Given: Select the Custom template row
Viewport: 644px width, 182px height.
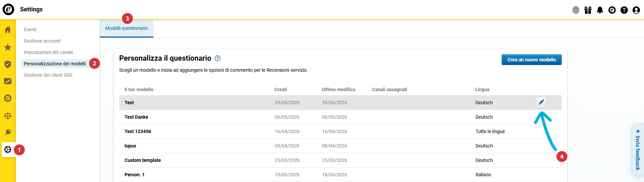Looking at the screenshot, I should (x=340, y=160).
